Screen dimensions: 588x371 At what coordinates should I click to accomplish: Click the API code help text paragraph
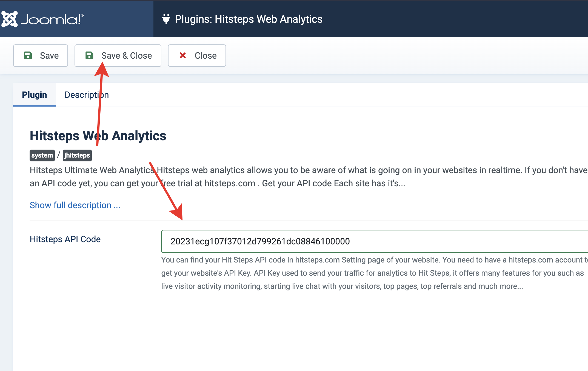point(375,273)
